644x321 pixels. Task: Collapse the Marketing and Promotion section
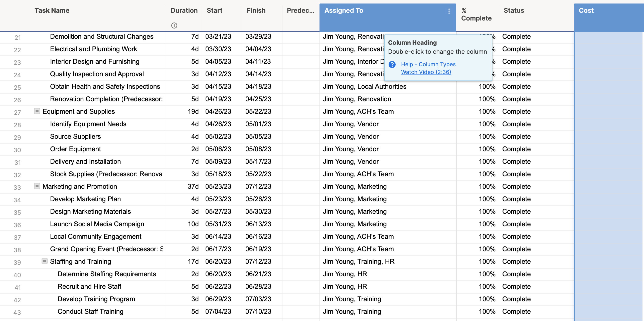(37, 186)
